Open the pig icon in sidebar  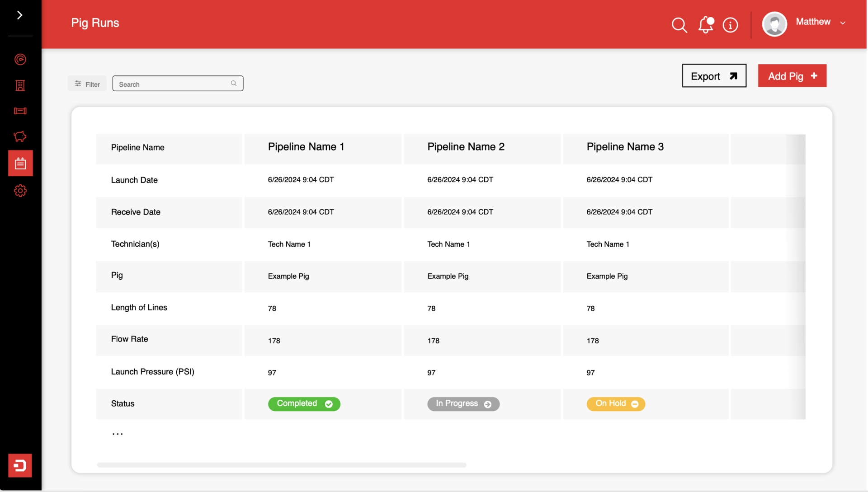[x=20, y=136]
